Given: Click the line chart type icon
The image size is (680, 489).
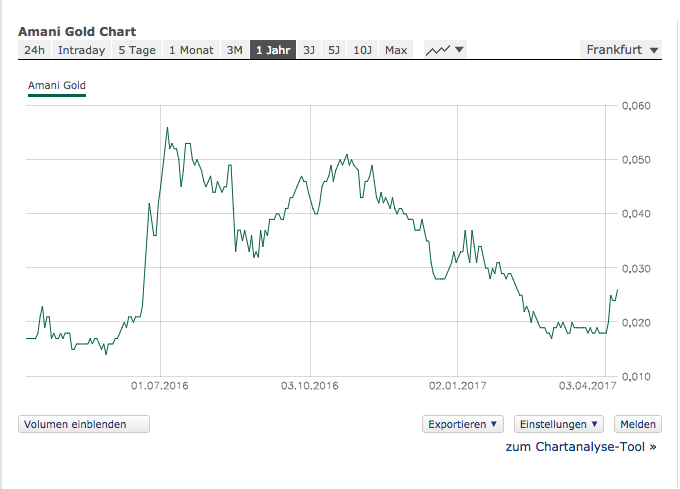Looking at the screenshot, I should (438, 50).
